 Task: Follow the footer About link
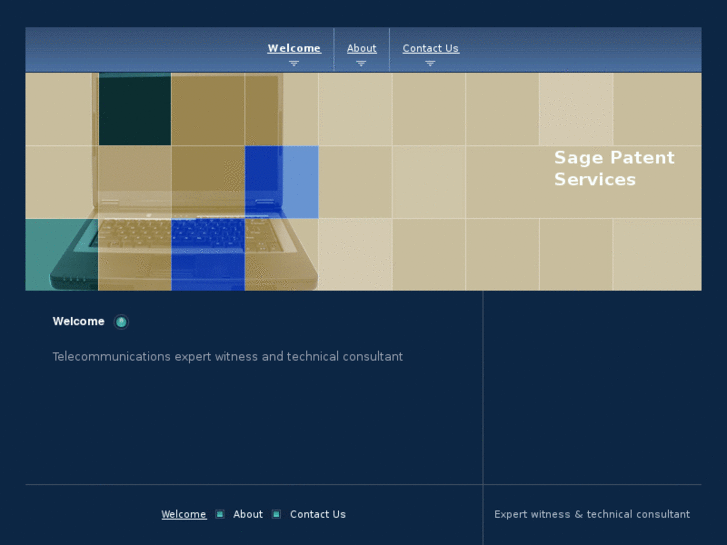[248, 514]
